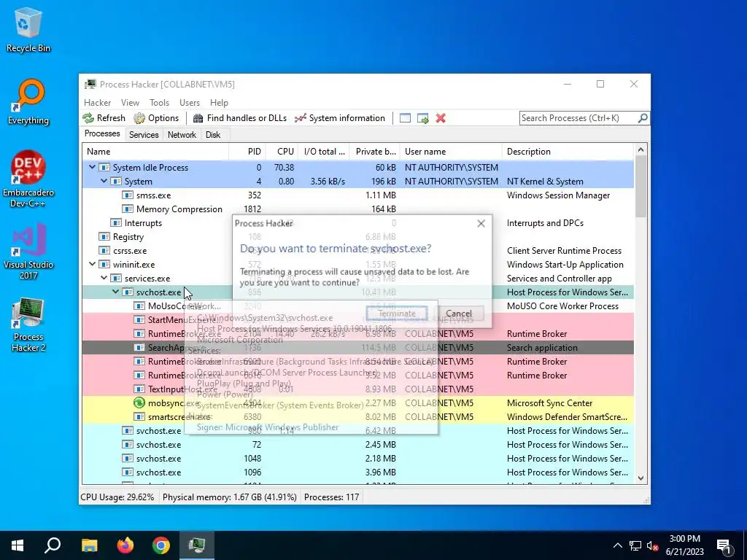Collapse the highlighted svchost.exe tree node
Image resolution: width=747 pixels, height=560 pixels.
(x=115, y=292)
